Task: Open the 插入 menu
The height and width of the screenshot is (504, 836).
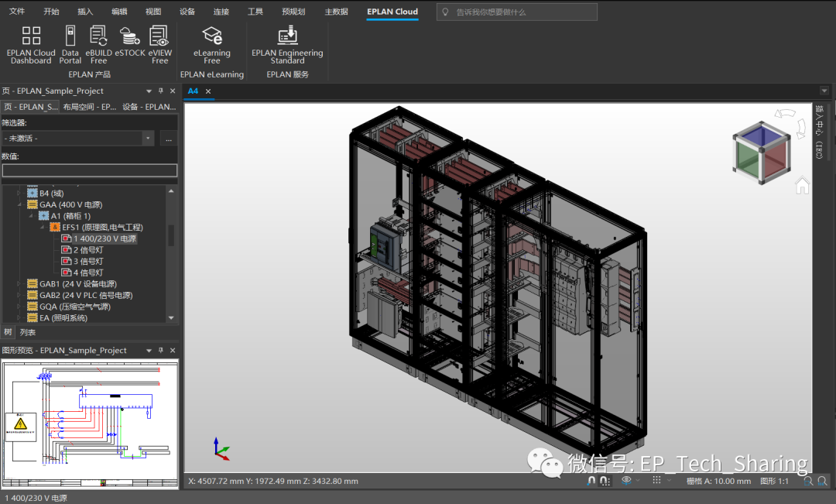Action: click(x=85, y=12)
